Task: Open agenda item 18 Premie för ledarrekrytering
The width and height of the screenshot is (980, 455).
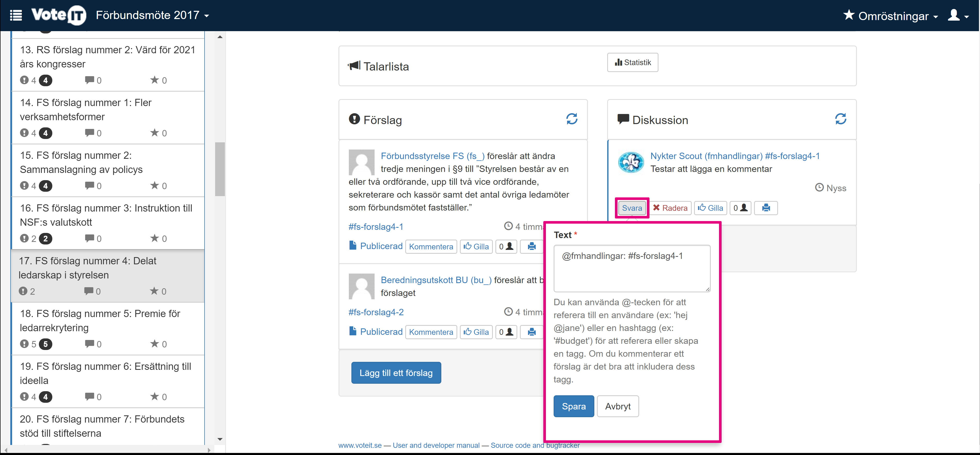Action: tap(108, 329)
